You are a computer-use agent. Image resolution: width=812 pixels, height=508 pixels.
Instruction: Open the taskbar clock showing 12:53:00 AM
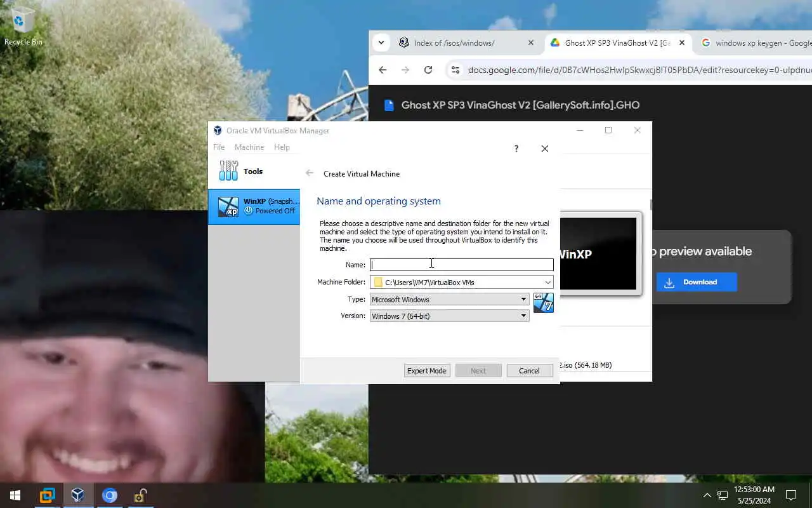pyautogui.click(x=754, y=495)
